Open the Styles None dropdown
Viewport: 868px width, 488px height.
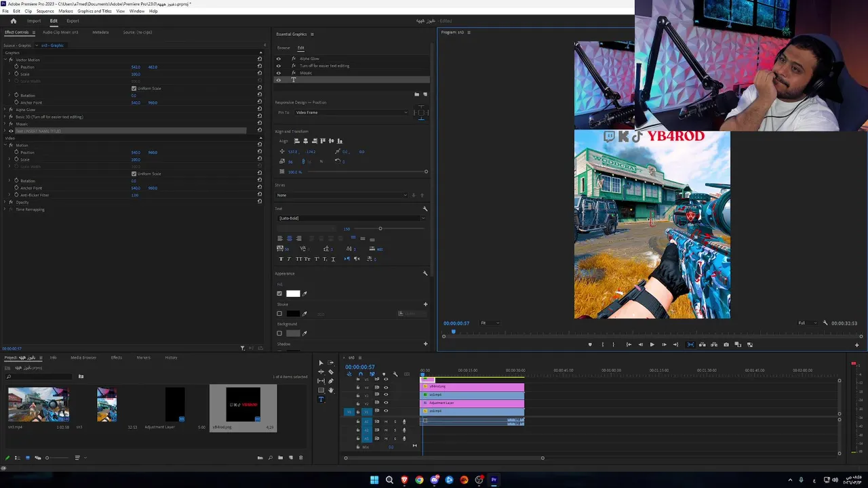click(x=341, y=195)
